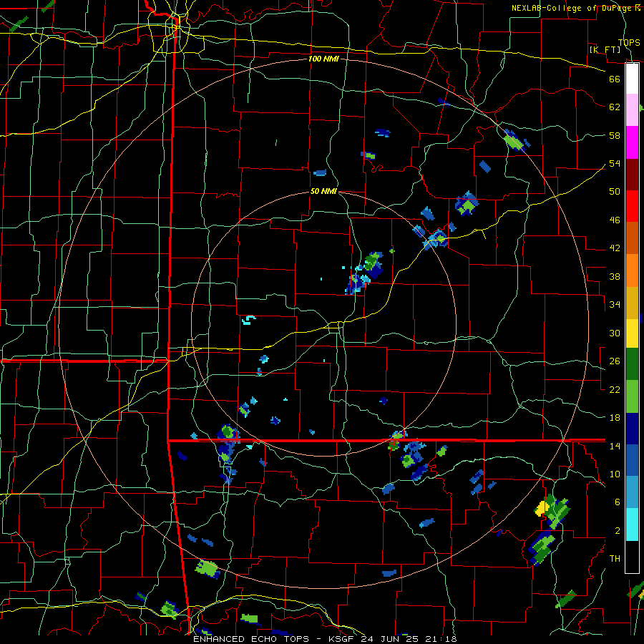
Task: Click the 62 value on the legend
Action: [615, 107]
